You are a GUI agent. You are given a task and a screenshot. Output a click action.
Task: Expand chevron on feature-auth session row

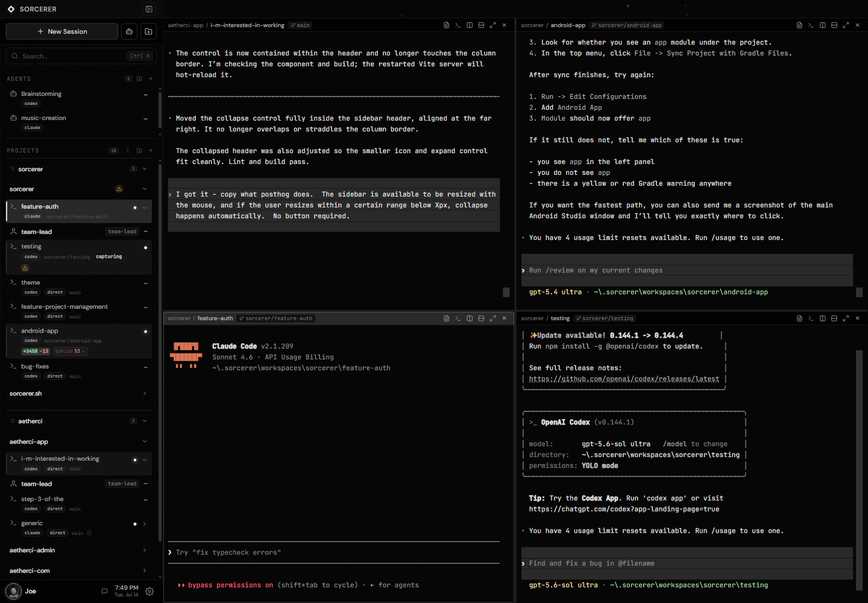click(x=145, y=207)
